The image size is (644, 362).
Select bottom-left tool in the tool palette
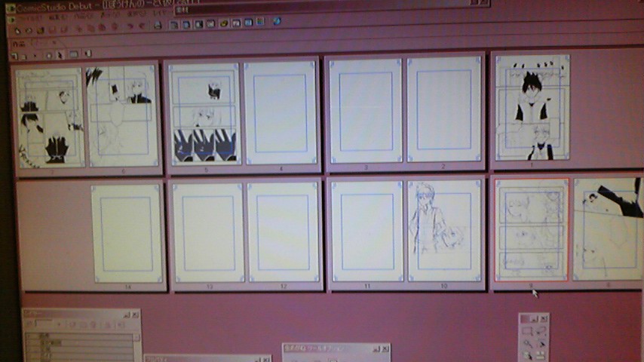528,356
